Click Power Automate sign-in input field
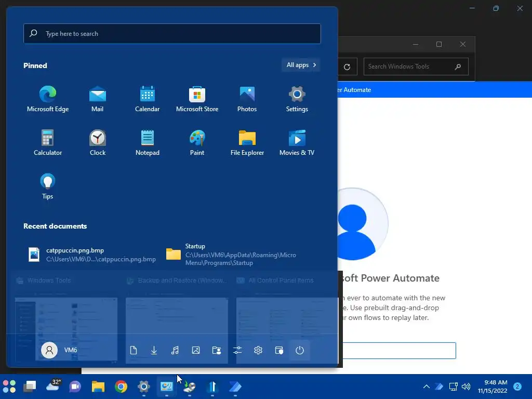Screen dimensions: 532x399 400,351
